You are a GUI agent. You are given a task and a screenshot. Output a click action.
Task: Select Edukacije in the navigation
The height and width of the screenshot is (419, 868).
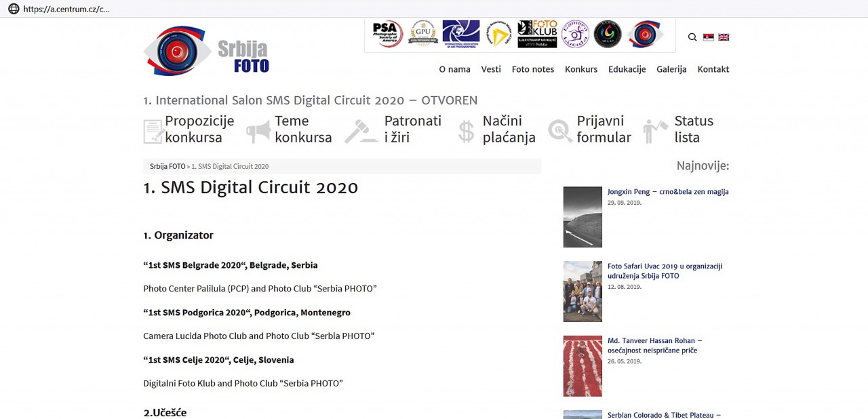point(627,69)
